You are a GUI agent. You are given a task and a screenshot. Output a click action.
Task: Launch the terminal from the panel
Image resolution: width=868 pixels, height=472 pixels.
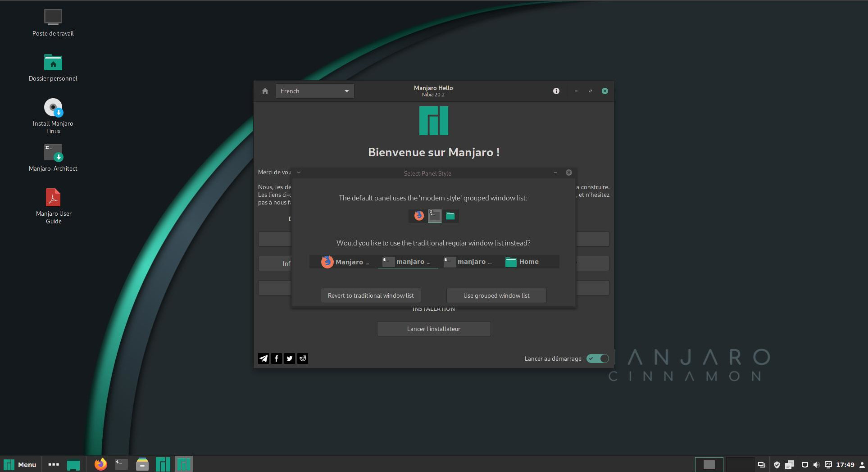(122, 464)
